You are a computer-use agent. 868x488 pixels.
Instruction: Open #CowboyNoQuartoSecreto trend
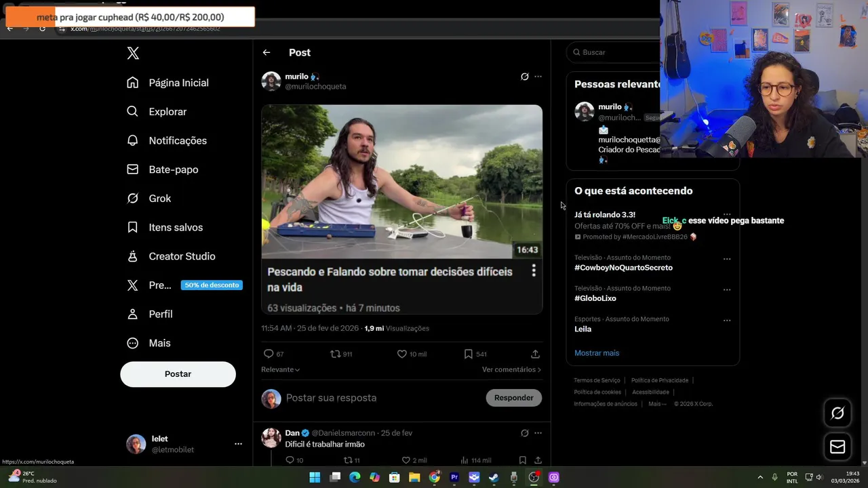tap(623, 268)
